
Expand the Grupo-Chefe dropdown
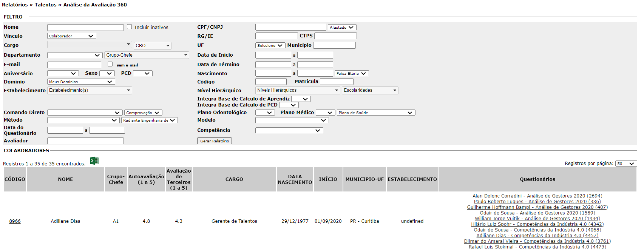coord(147,55)
